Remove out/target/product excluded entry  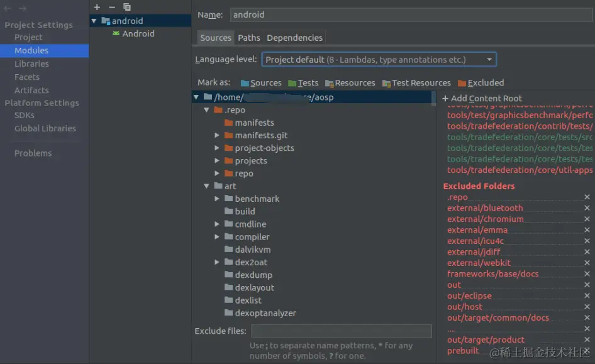pos(587,339)
